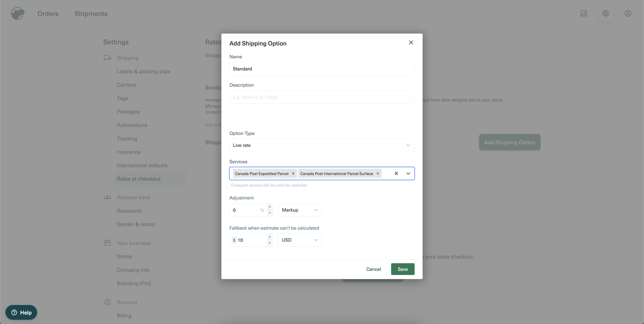The width and height of the screenshot is (644, 324).
Task: Remove Canada Post Expedited Parcel service chip
Action: click(x=293, y=173)
